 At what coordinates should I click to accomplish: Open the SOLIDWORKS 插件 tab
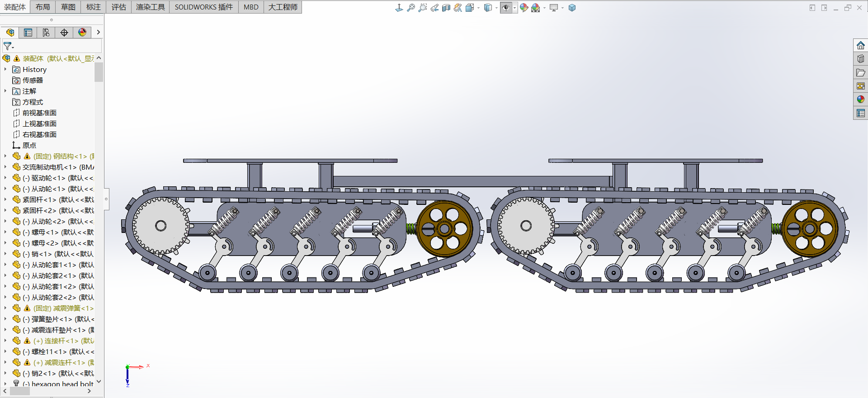203,7
